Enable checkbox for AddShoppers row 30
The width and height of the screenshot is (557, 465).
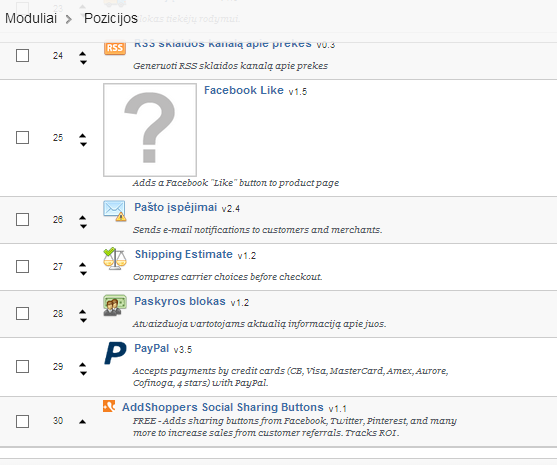pyautogui.click(x=22, y=422)
